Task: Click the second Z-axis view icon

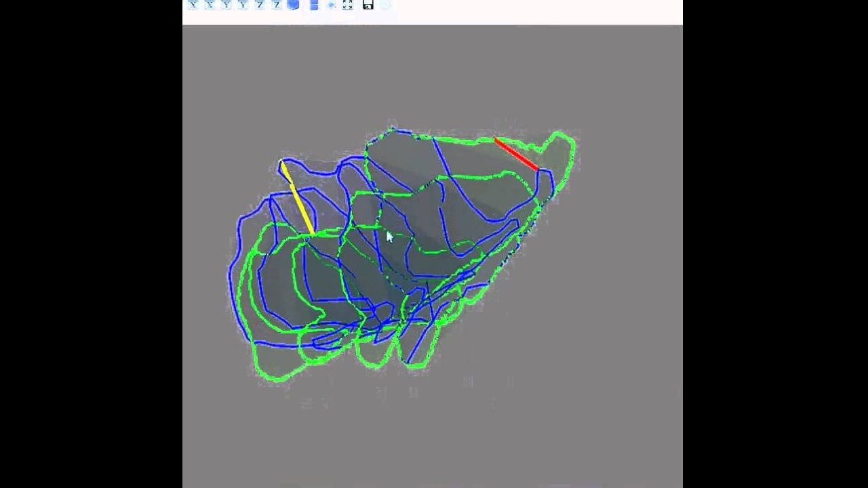Action: [x=276, y=5]
